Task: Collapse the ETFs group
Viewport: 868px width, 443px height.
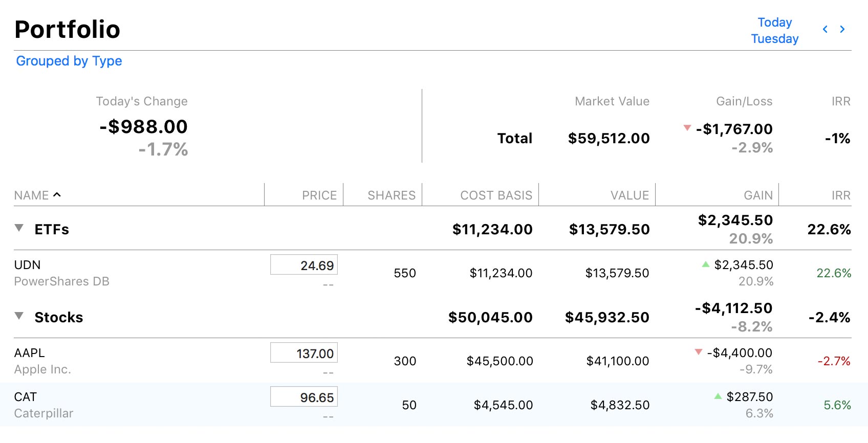Action: (x=19, y=228)
